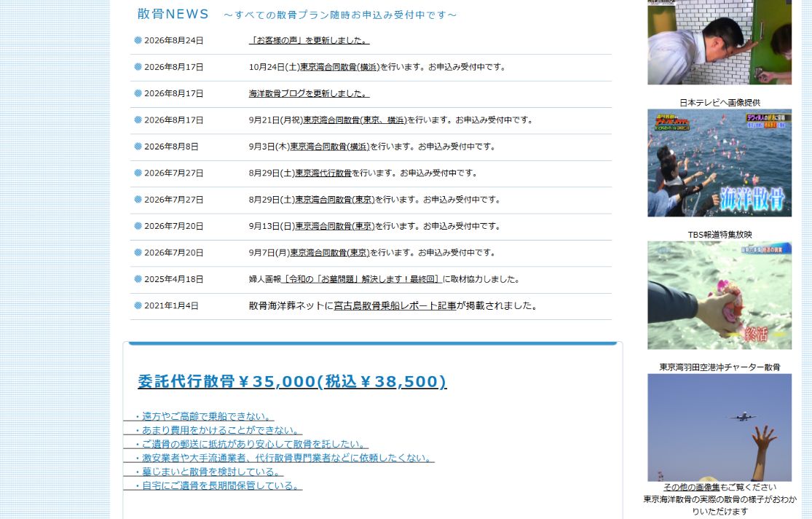Click the bullet icon beside 2026年8月24日
This screenshot has width=812, height=519.
tap(138, 40)
